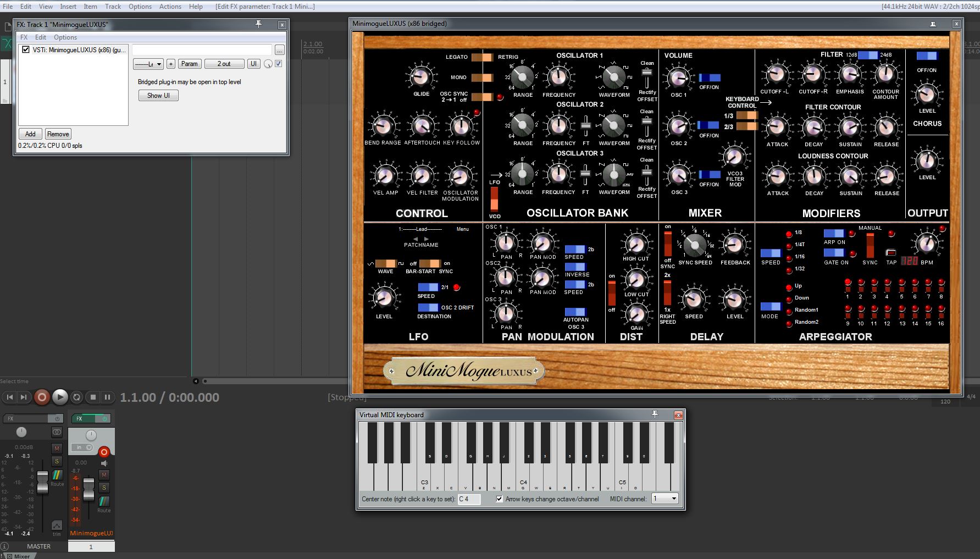Toggle the Chorus OFF/ON switch

[927, 56]
